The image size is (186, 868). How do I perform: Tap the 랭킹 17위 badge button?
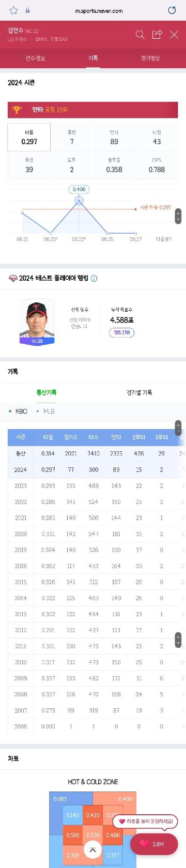point(122,332)
